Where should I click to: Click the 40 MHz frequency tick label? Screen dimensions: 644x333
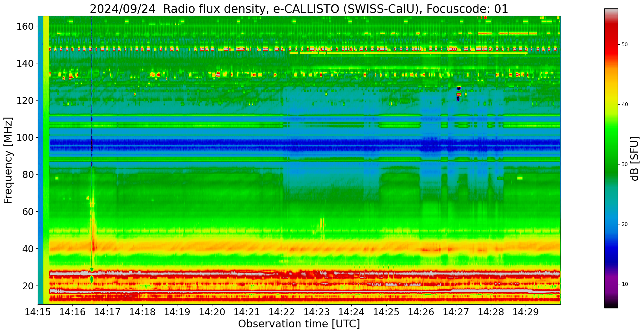27,249
